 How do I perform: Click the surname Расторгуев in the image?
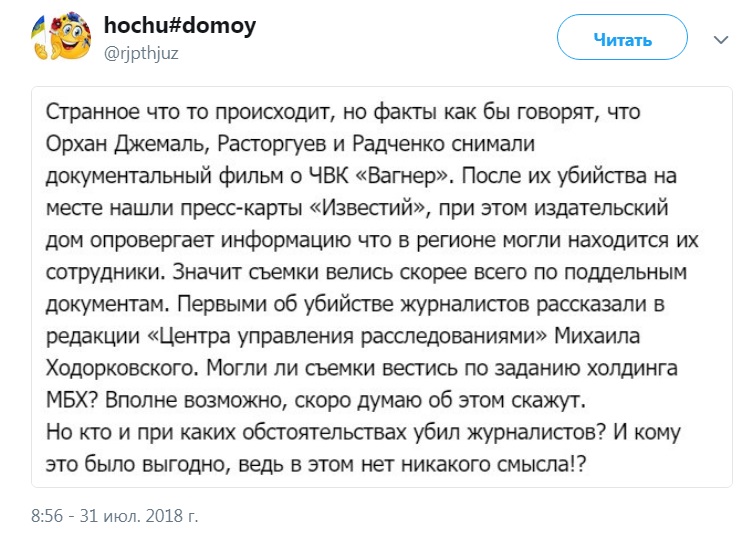(272, 144)
